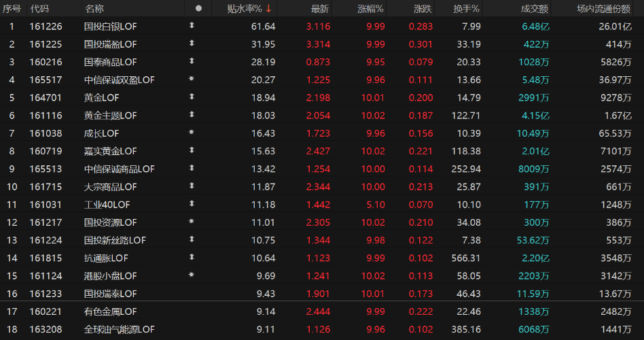Click the 成长LOF fund name
This screenshot has width=644, height=340.
point(101,133)
